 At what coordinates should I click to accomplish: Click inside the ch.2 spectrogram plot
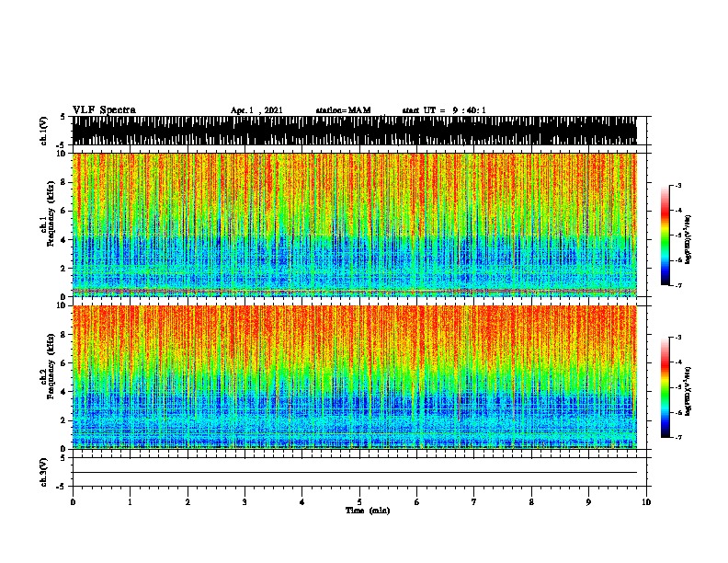click(x=354, y=377)
